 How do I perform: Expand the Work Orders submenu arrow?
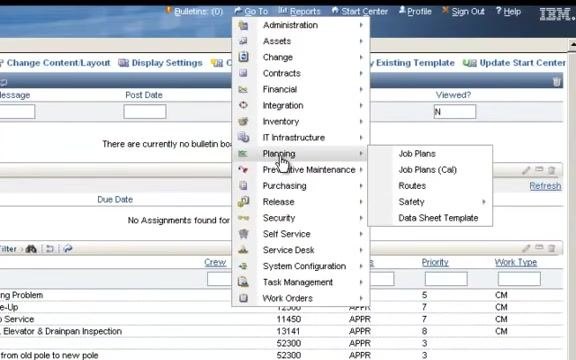(361, 298)
